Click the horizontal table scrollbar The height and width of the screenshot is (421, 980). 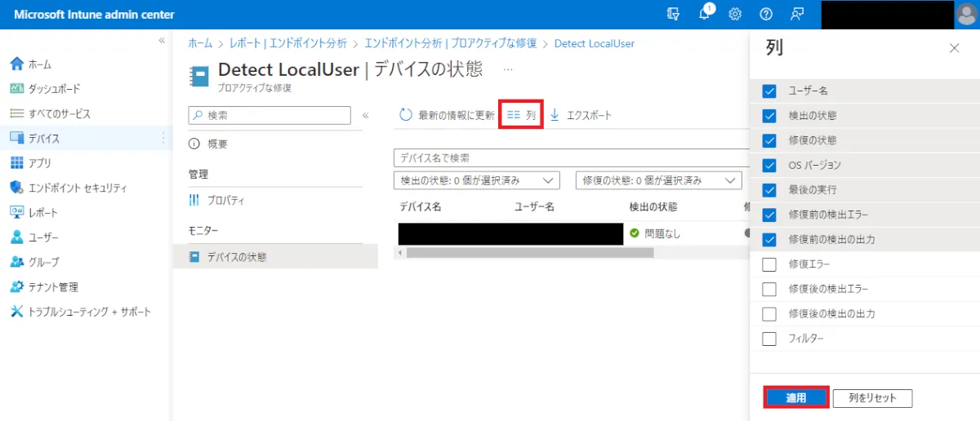point(530,253)
